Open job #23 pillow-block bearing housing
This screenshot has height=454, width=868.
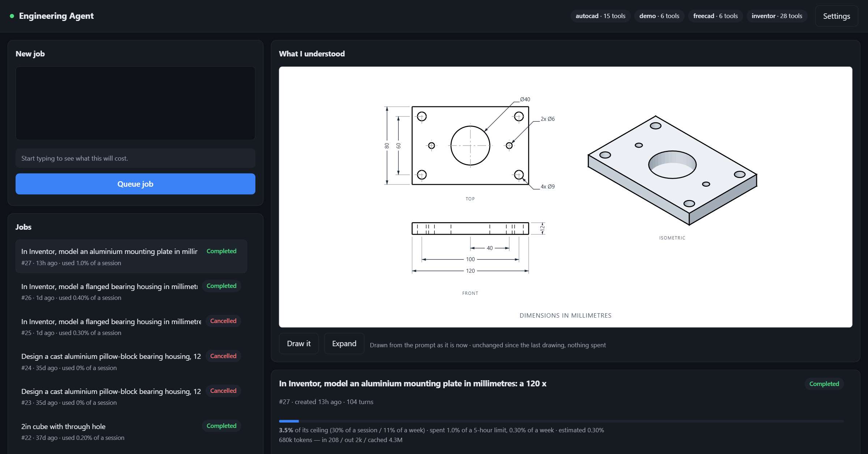pos(131,396)
